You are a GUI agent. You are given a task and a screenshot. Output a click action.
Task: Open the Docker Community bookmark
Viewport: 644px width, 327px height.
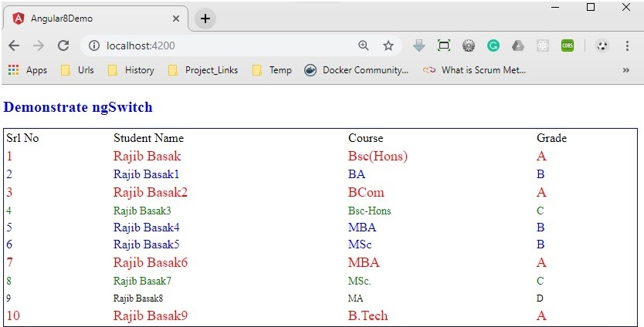tap(357, 70)
